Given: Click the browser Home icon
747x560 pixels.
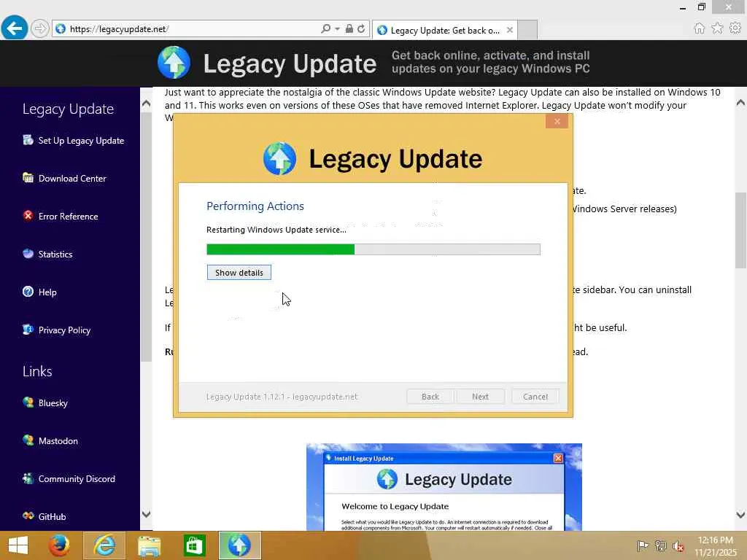Looking at the screenshot, I should [699, 28].
